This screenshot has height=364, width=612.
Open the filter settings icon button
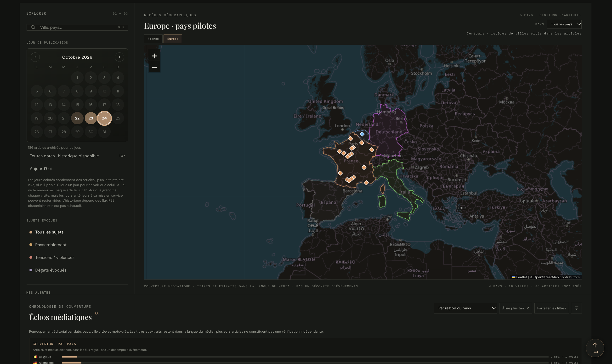pyautogui.click(x=576, y=308)
